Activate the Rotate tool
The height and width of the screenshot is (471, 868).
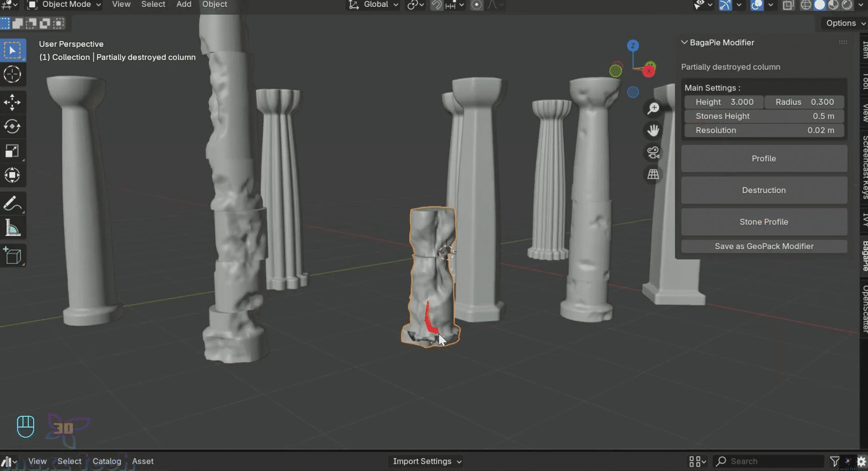tap(12, 127)
